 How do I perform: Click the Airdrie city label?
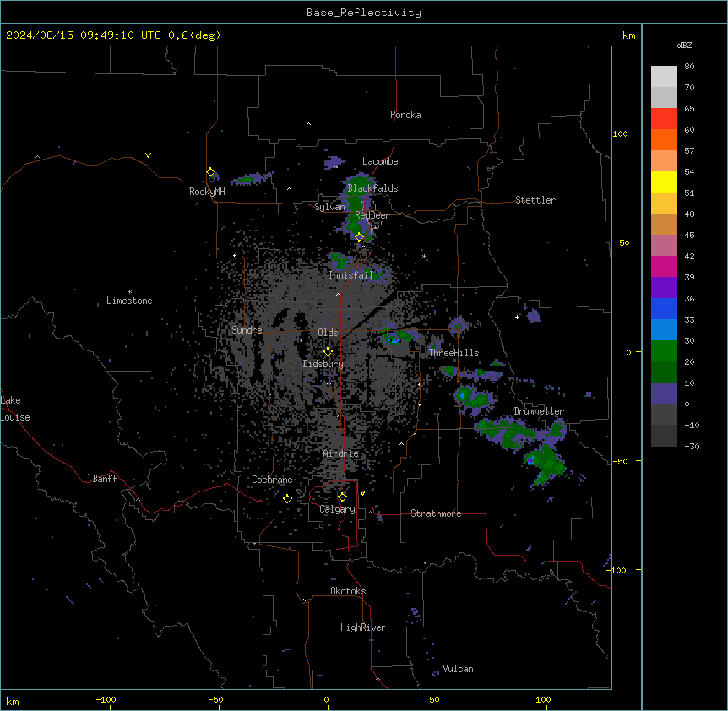[341, 453]
